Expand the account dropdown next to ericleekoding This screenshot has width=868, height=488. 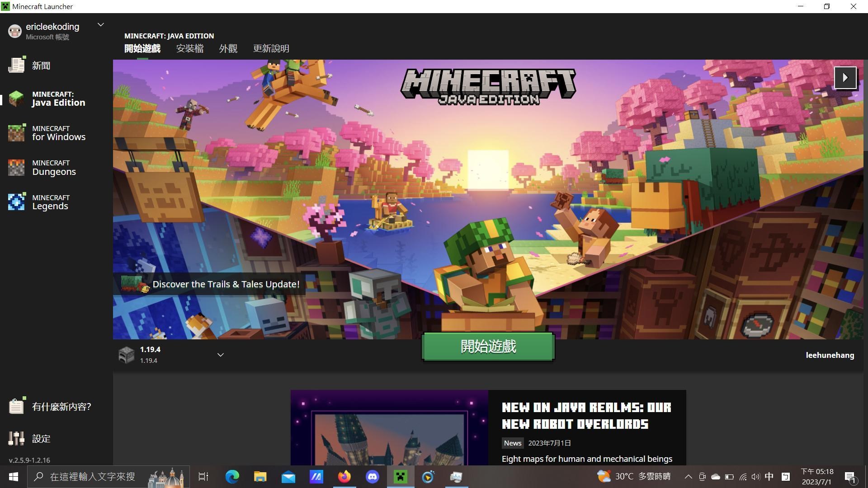(101, 25)
